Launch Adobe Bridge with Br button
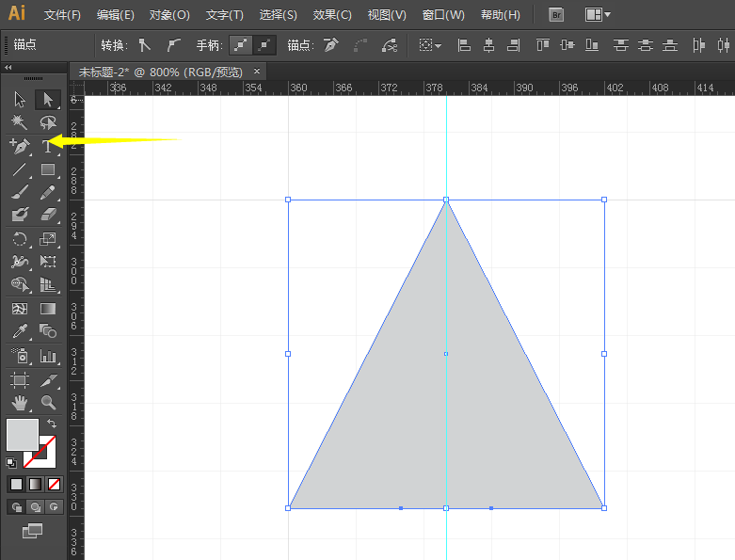 click(556, 15)
